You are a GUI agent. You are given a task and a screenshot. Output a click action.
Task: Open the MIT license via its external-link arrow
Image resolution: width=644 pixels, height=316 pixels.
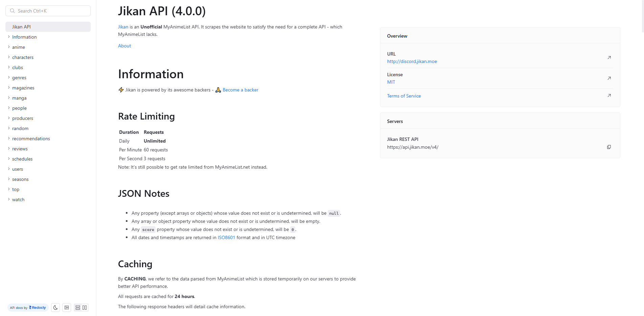(609, 78)
